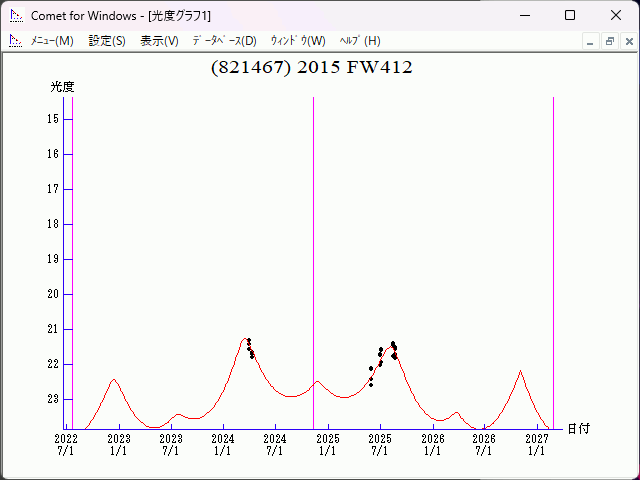This screenshot has width=640, height=480.
Task: Click the 2024 1/1 date axis label
Action: pyautogui.click(x=222, y=444)
